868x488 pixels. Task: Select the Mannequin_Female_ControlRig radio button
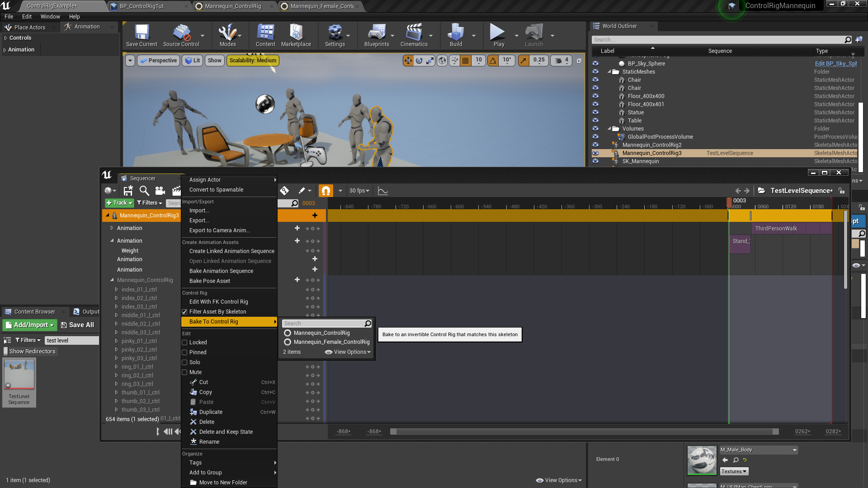pyautogui.click(x=288, y=342)
